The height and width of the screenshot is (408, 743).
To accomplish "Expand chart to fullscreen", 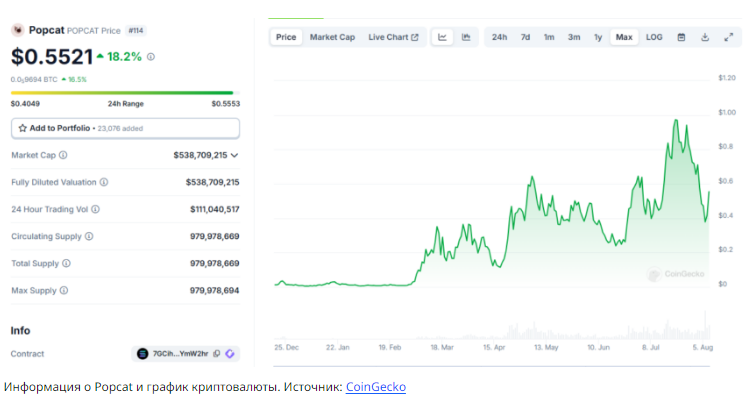I will [x=729, y=37].
